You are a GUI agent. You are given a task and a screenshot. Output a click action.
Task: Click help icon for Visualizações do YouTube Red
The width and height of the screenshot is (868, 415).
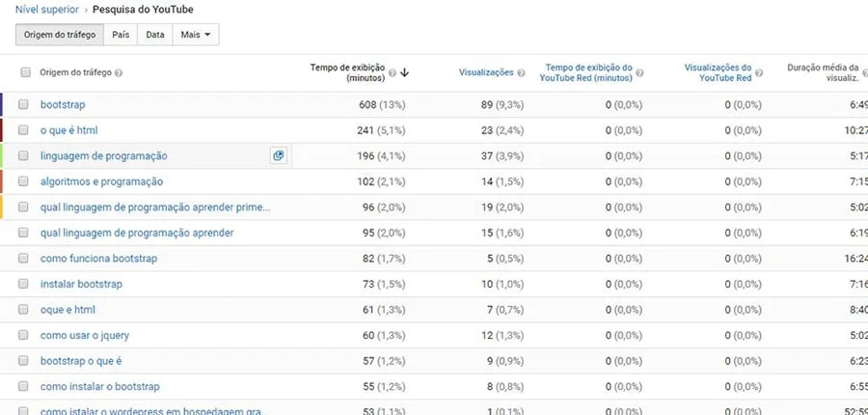click(x=758, y=72)
